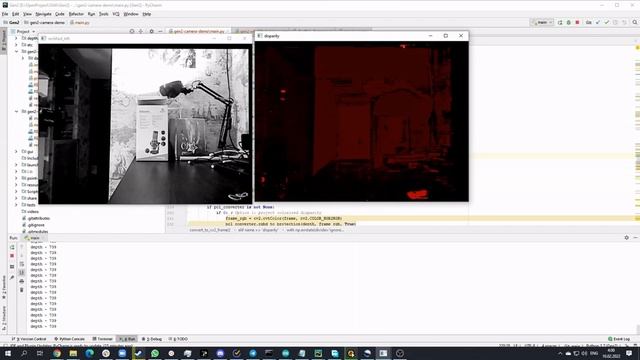
Task: Maximize the disparity window
Action: (446, 36)
